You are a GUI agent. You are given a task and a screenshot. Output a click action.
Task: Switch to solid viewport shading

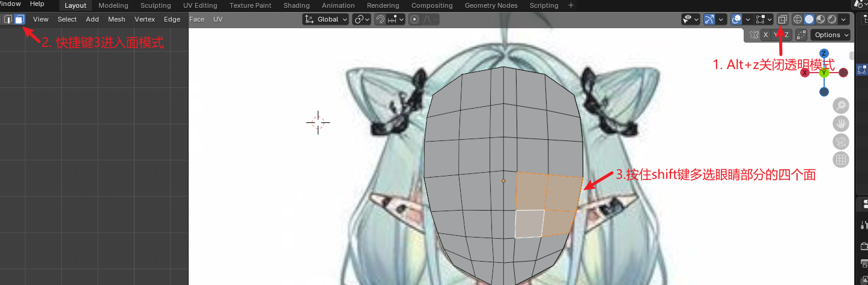(809, 19)
